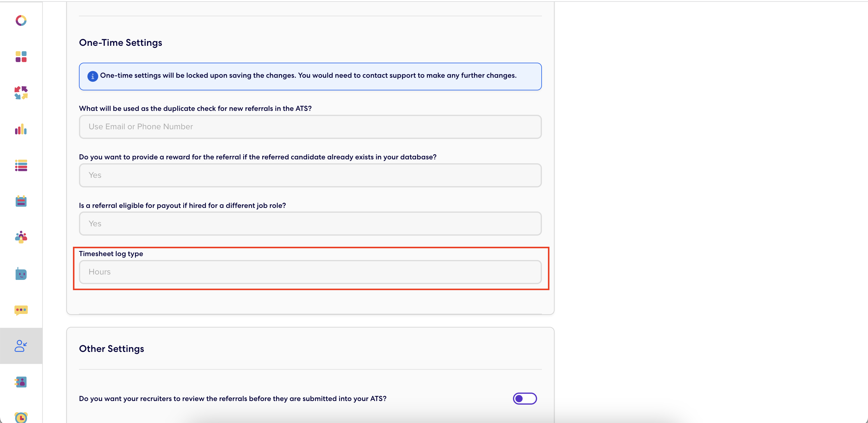Open the chat bubble messages icon
This screenshot has height=423, width=868.
[x=21, y=310]
